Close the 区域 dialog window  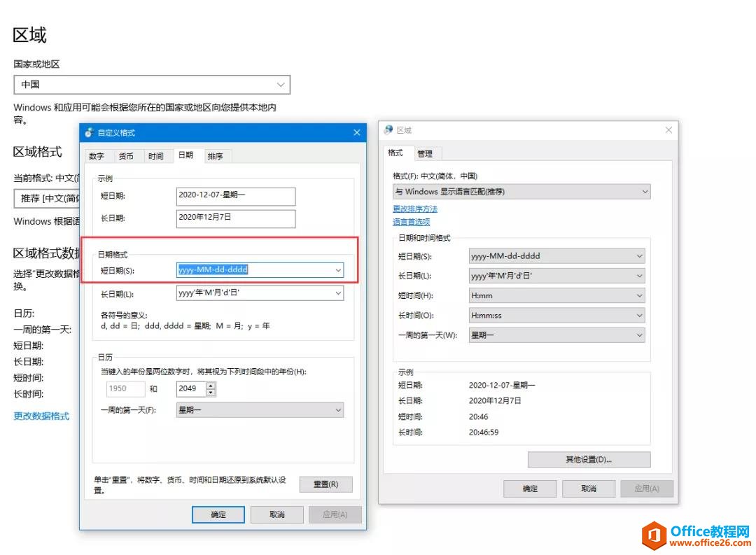(668, 129)
